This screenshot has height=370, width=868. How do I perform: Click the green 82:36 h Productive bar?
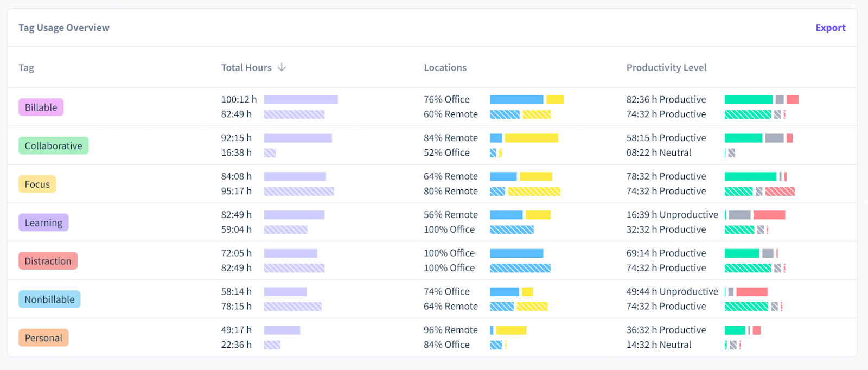(x=748, y=100)
